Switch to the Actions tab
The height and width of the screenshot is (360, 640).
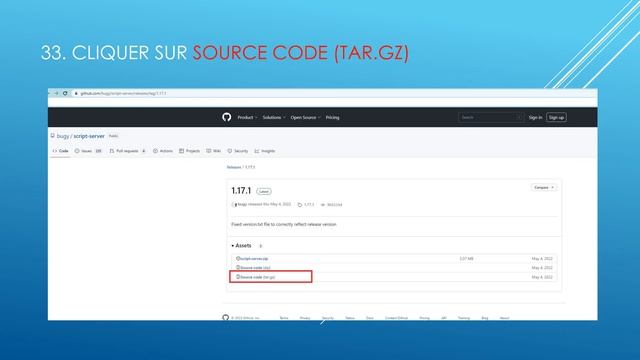coord(163,151)
